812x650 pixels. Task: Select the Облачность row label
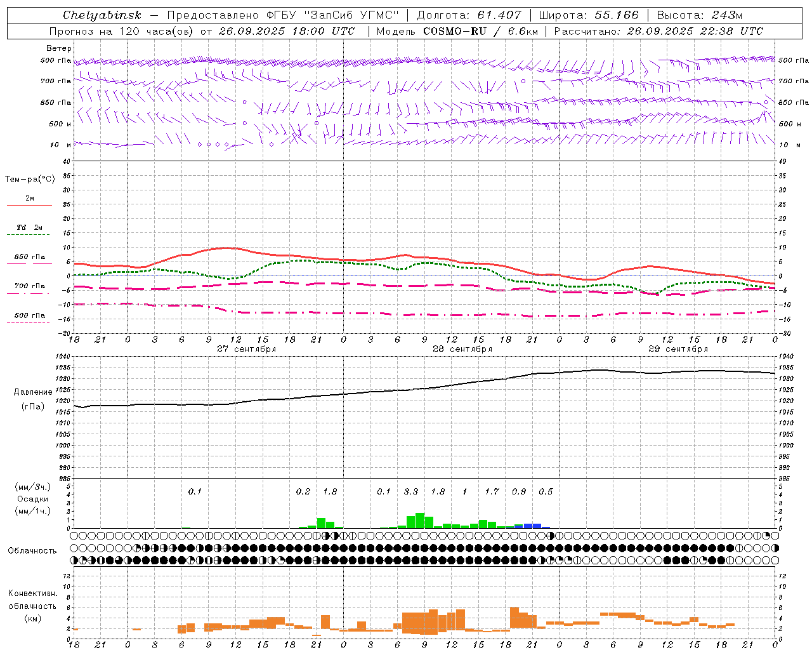click(32, 551)
